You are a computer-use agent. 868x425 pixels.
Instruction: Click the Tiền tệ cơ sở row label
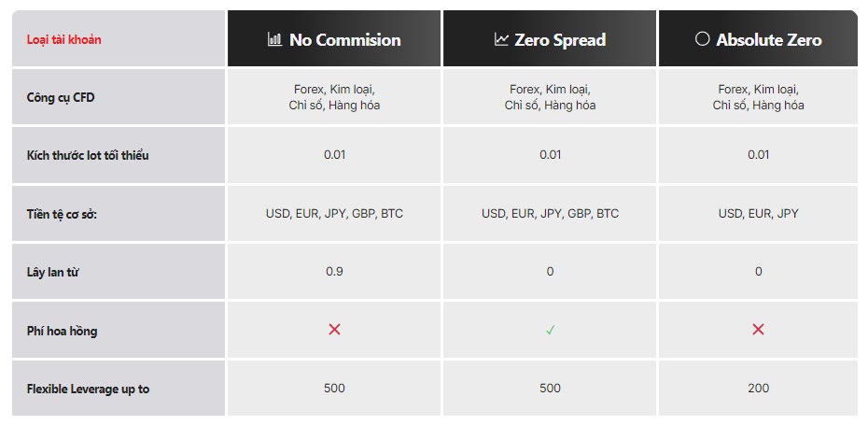tap(62, 214)
